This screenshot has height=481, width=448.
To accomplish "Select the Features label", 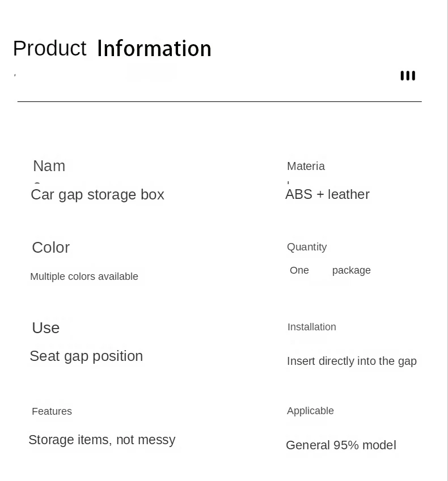I will coord(52,411).
